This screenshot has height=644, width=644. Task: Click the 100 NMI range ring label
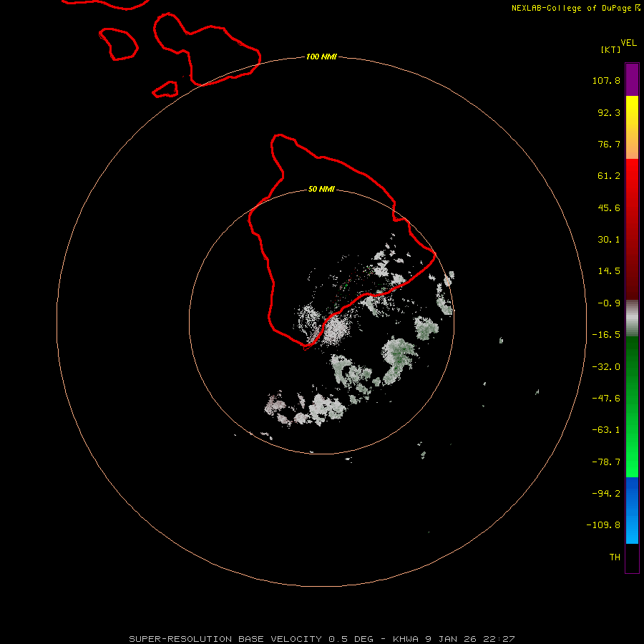click(x=321, y=57)
